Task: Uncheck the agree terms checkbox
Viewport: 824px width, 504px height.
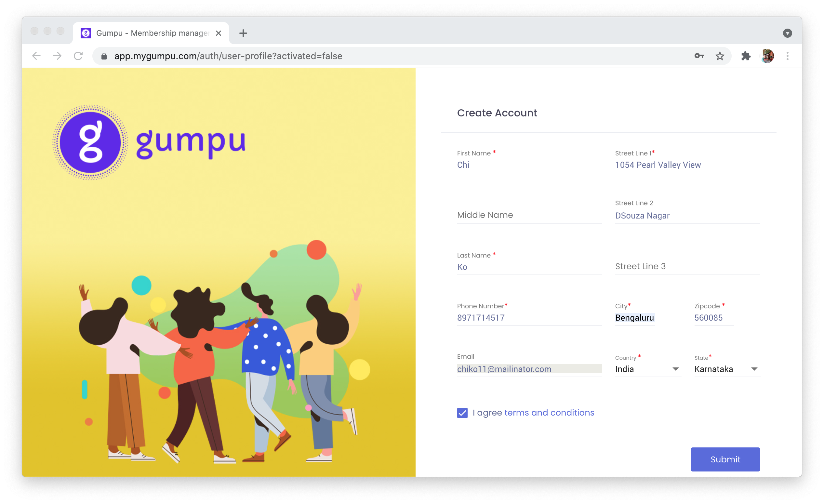Action: click(x=462, y=413)
